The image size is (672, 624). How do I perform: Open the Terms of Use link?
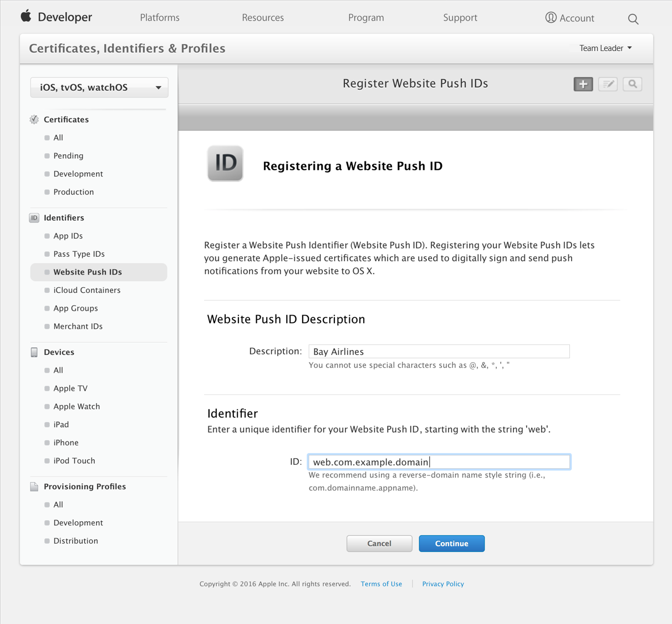coord(381,584)
